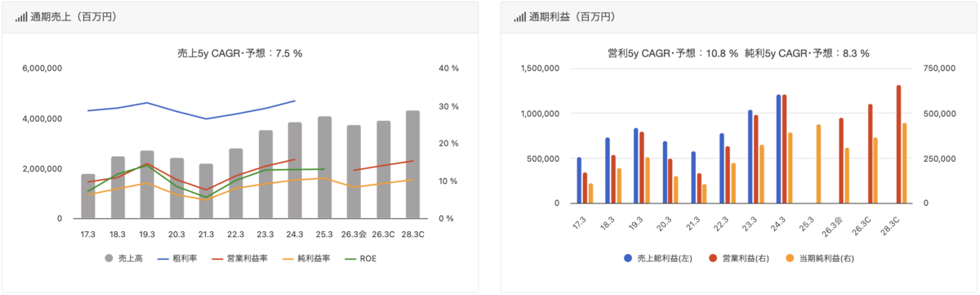Click the 1,000,000 axis value in profit chart
The height and width of the screenshot is (295, 980).
coord(539,114)
